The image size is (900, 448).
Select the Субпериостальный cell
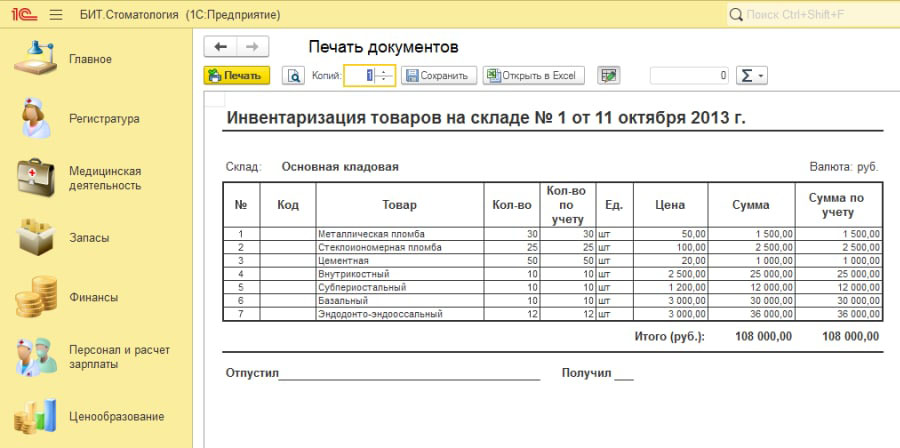click(x=399, y=287)
